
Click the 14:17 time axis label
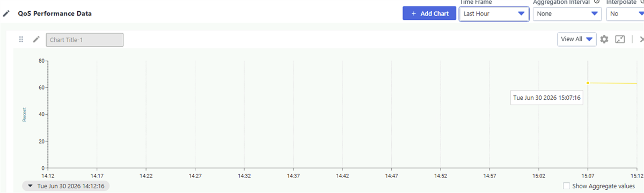click(x=97, y=175)
